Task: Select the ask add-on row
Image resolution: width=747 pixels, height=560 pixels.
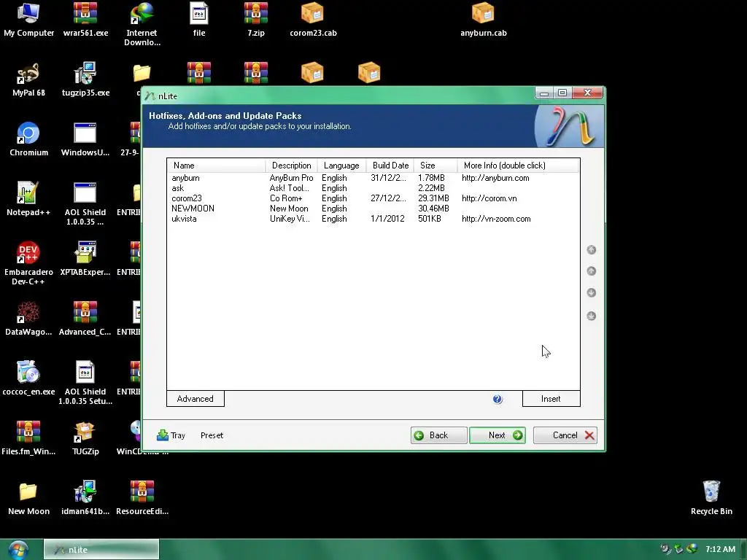Action: 373,188
